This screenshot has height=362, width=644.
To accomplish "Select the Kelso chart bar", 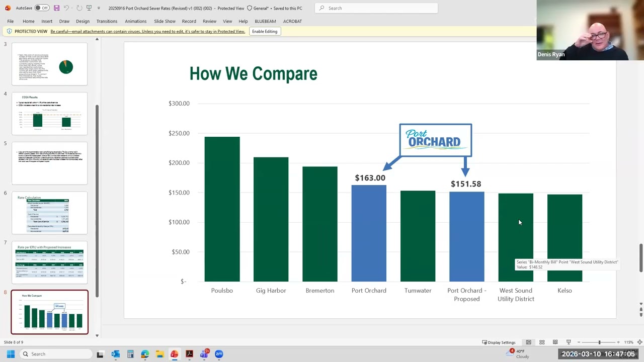I will [x=565, y=238].
